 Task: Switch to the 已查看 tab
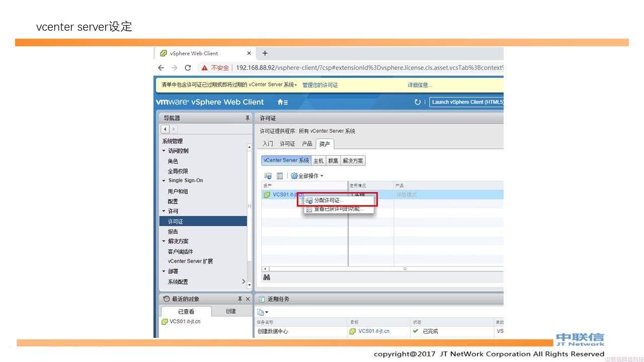pyautogui.click(x=186, y=311)
